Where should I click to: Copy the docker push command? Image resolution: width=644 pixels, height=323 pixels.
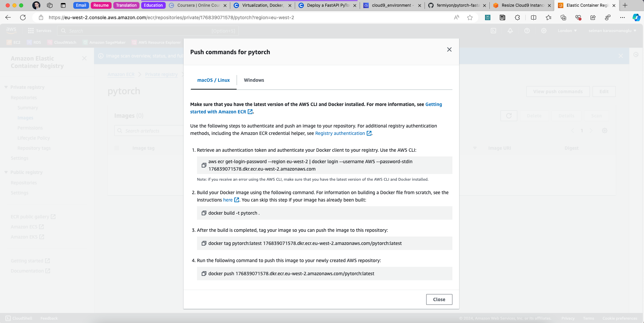pyautogui.click(x=204, y=274)
